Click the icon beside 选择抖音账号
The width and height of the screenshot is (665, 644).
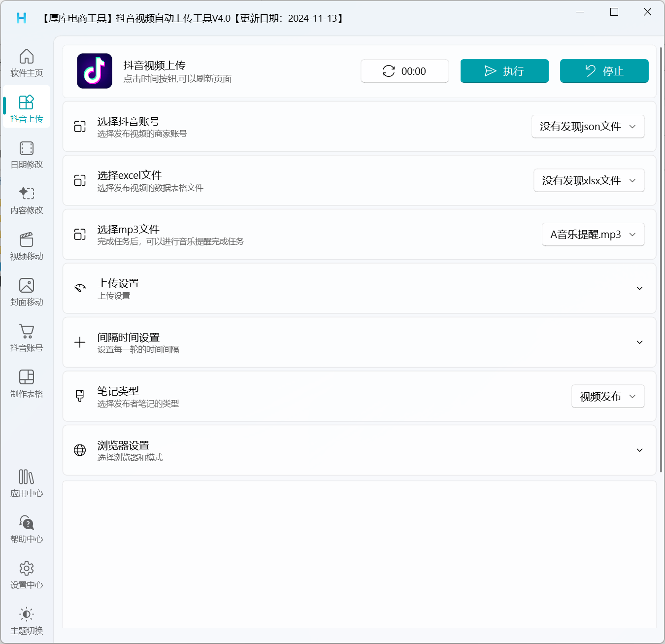tap(80, 127)
